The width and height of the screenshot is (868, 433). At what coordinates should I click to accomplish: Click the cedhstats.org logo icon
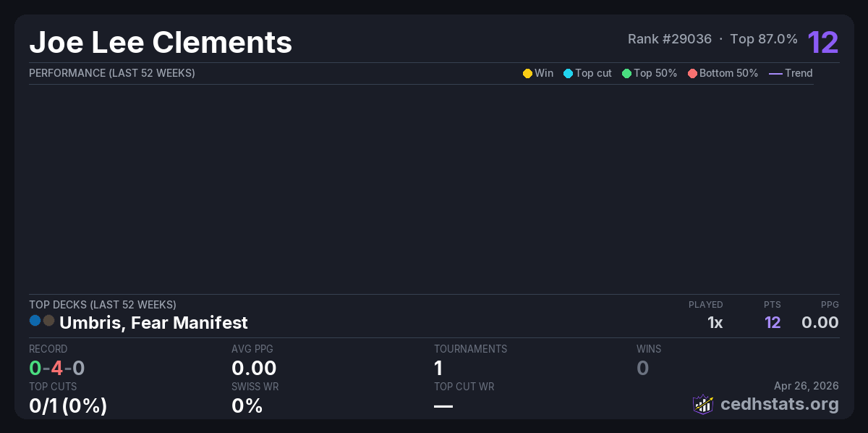click(702, 404)
